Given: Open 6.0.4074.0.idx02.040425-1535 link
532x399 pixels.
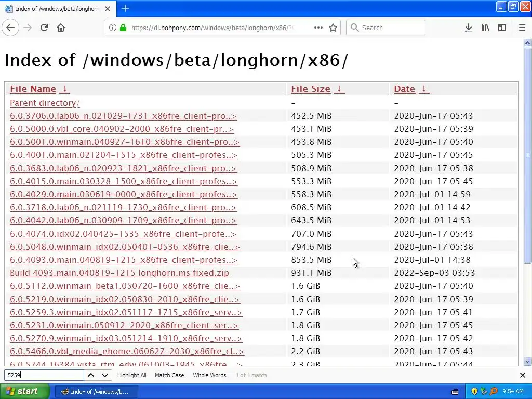Looking at the screenshot, I should (x=123, y=234).
